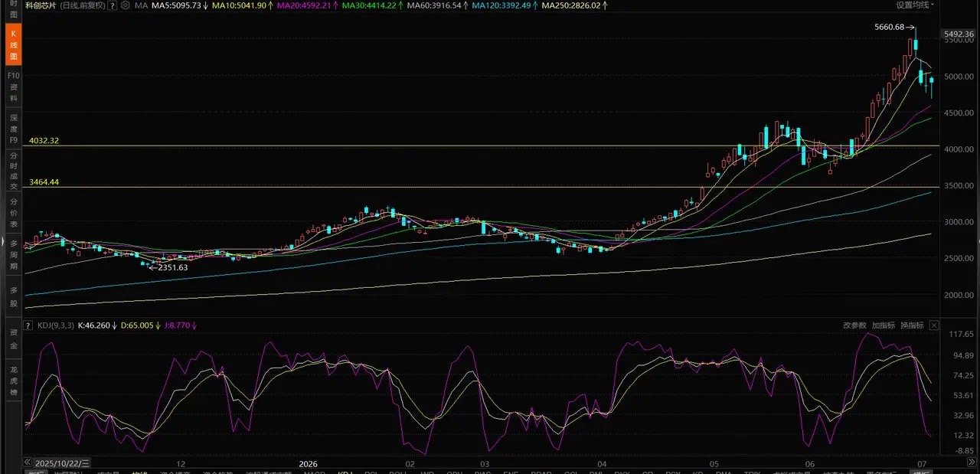Click the 5000.00 price axis label

pos(959,77)
